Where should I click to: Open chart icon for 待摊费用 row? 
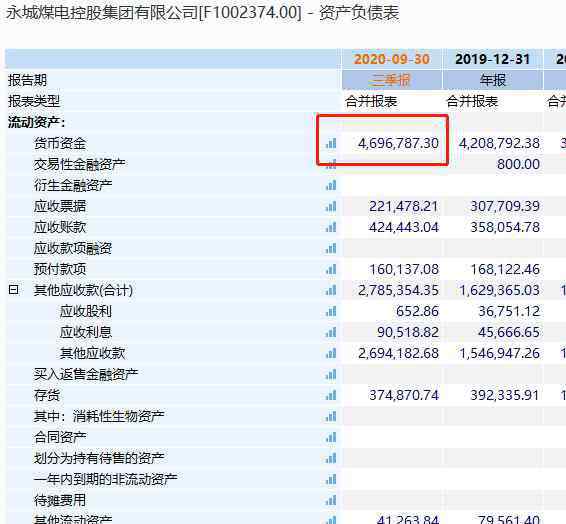coord(331,500)
